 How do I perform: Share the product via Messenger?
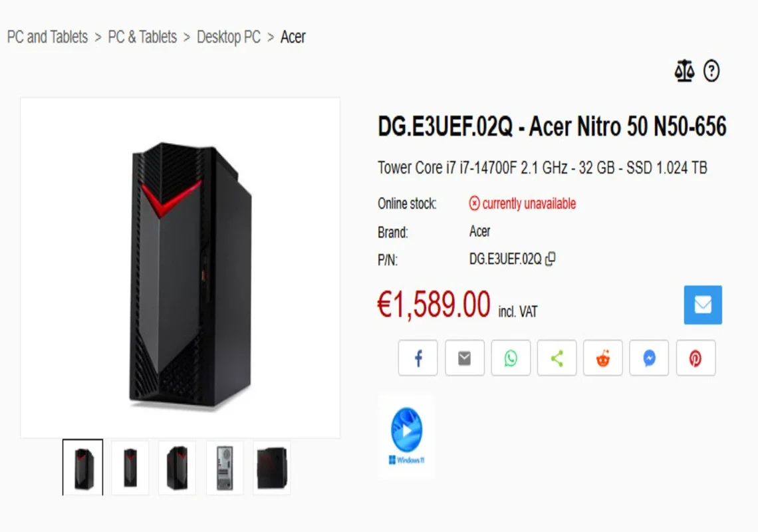(649, 358)
